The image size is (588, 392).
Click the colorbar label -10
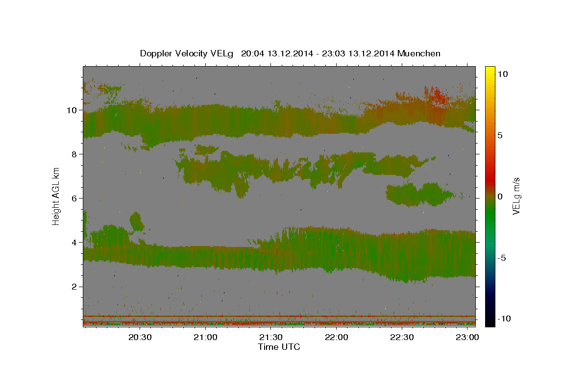(504, 318)
